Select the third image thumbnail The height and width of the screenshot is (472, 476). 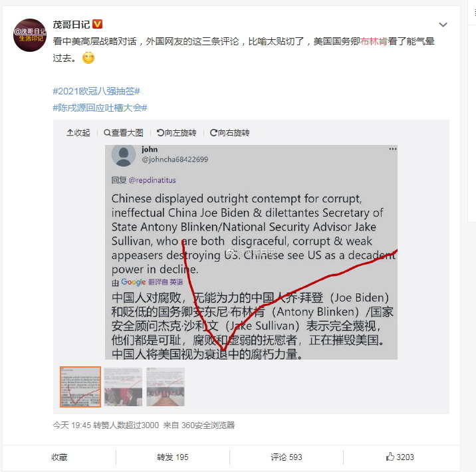pos(166,387)
